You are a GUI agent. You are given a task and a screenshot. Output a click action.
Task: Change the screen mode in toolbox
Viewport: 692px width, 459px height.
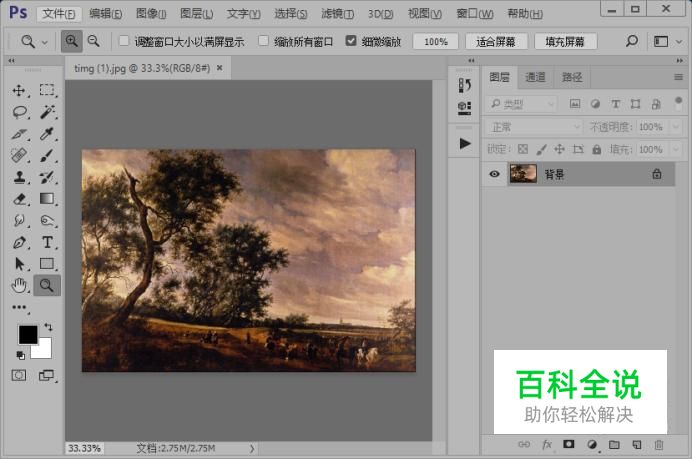pos(47,376)
